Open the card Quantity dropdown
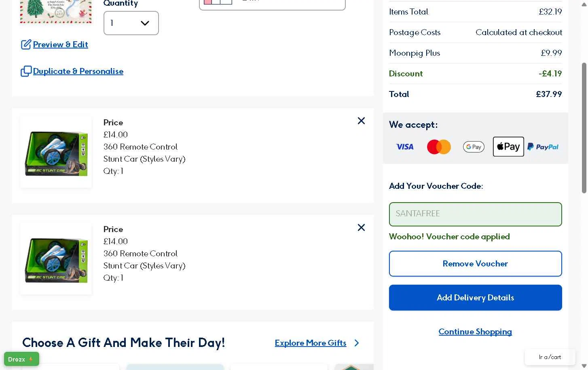Viewport: 588px width, 370px height. tap(131, 23)
